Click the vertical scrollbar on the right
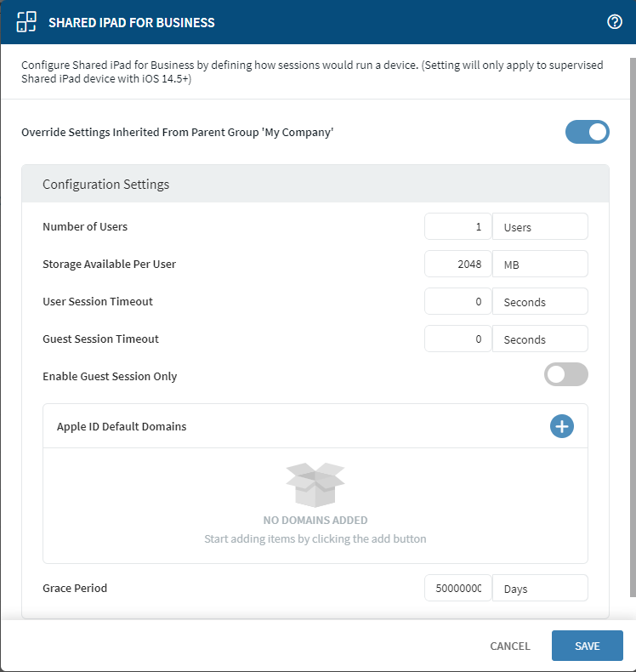 [632, 323]
